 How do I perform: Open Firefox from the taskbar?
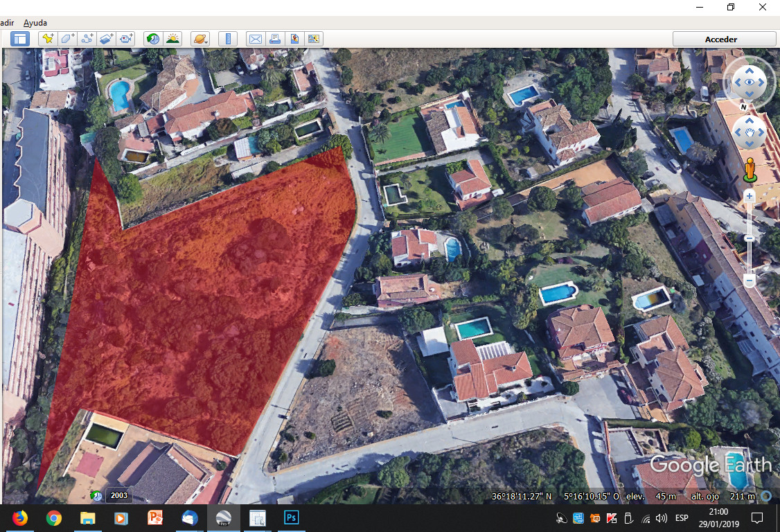(x=20, y=518)
